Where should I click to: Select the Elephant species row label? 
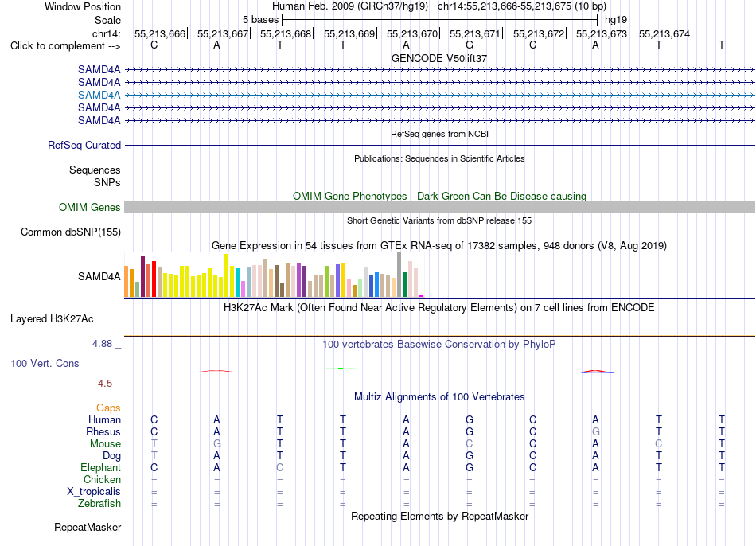coord(100,468)
